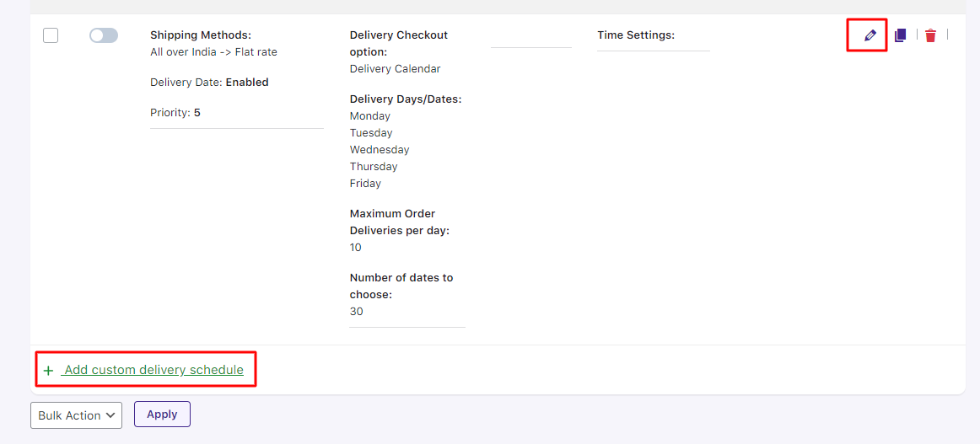Click Monday in the delivery days list
980x444 pixels.
(370, 116)
